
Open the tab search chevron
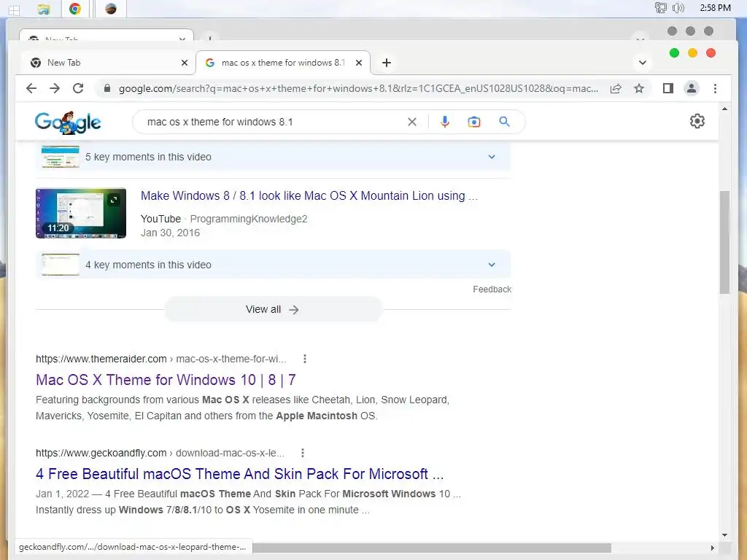(642, 63)
